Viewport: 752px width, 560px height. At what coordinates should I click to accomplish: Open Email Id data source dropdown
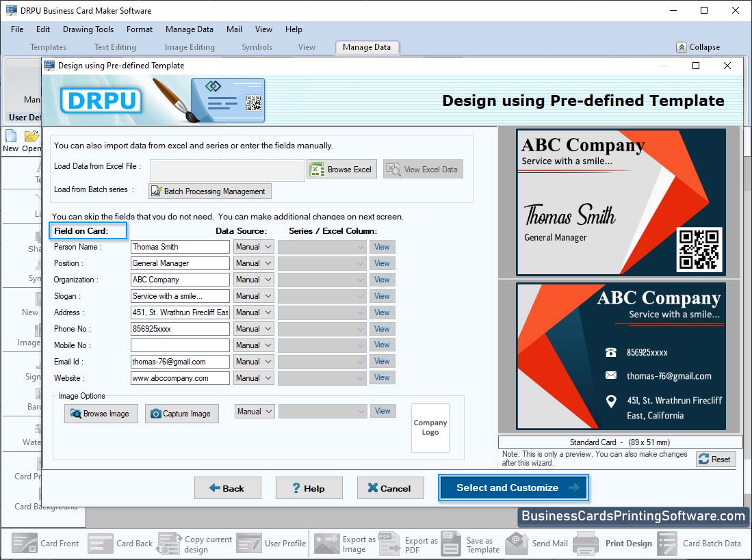(x=254, y=362)
